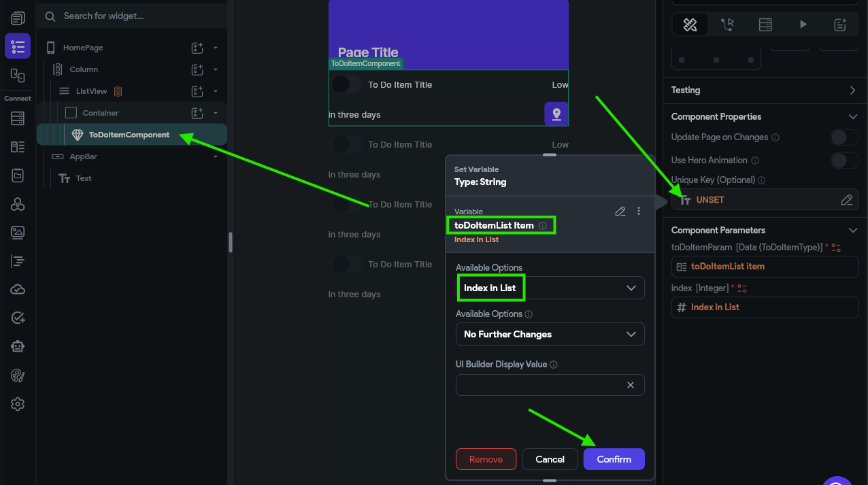
Task: Open the Widget Tree sidebar panel
Action: tap(18, 46)
